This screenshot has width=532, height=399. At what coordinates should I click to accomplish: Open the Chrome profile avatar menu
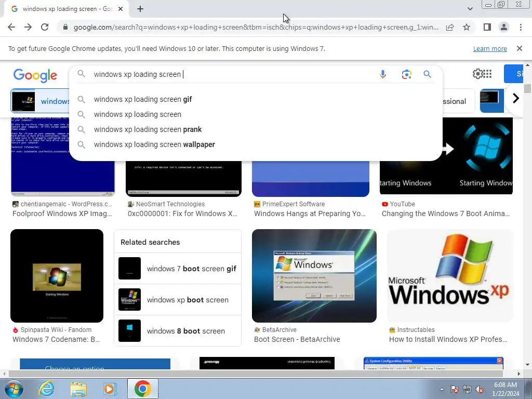[x=504, y=27]
